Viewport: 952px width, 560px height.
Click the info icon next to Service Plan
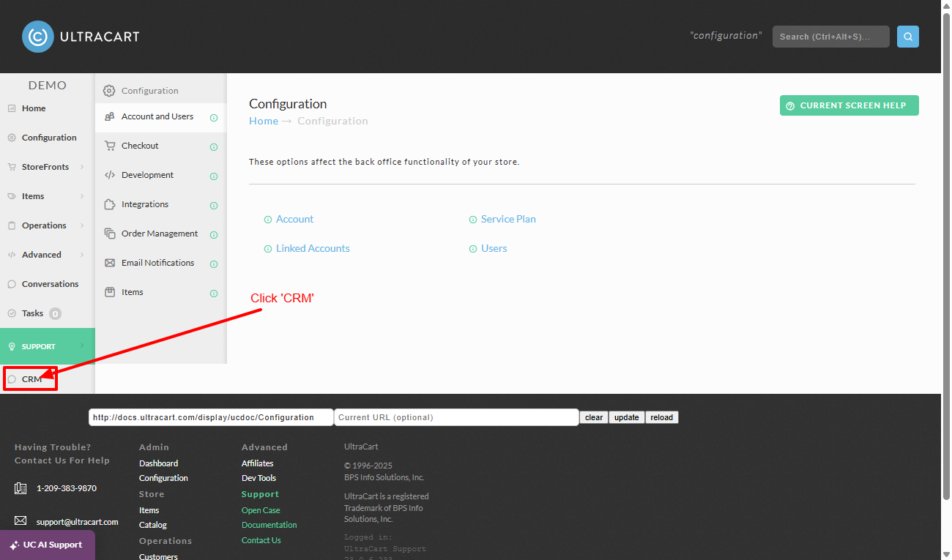click(473, 220)
